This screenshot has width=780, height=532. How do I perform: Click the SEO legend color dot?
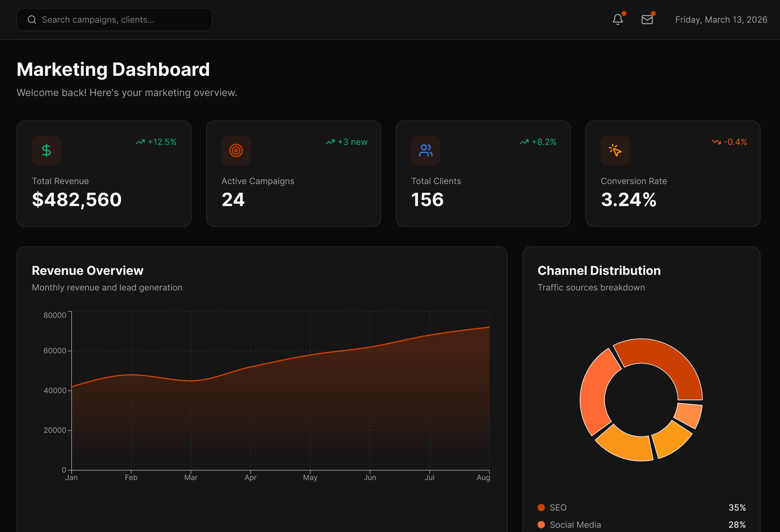(541, 508)
